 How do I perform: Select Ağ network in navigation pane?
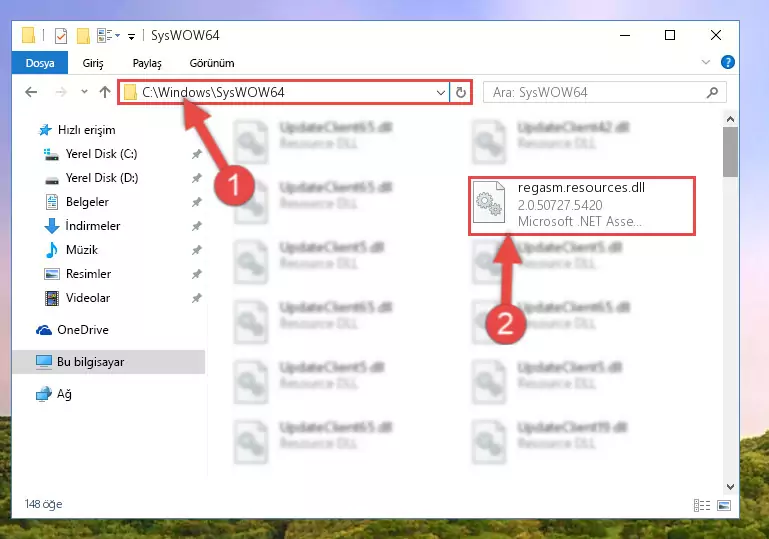point(54,394)
